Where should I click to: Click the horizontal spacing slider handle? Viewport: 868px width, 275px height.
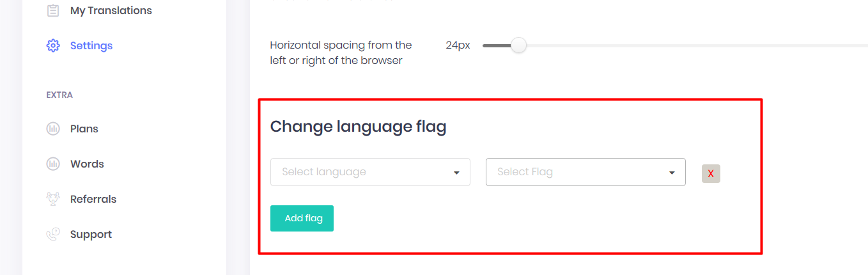518,45
